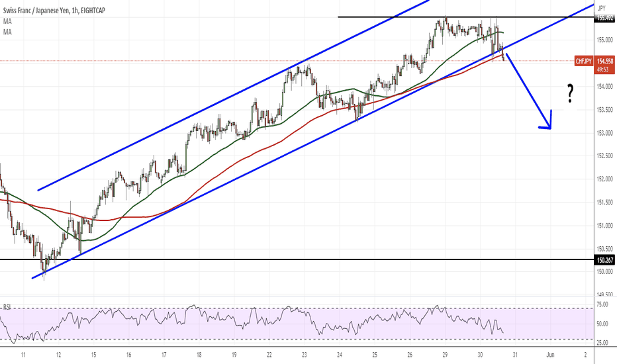Click the RSI 25.00 scale value
The image size is (617, 364).
(x=602, y=343)
